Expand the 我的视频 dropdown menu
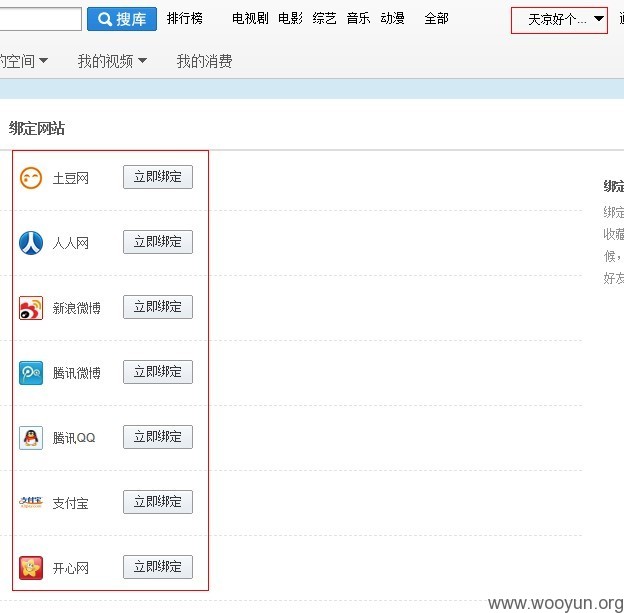 (x=112, y=61)
